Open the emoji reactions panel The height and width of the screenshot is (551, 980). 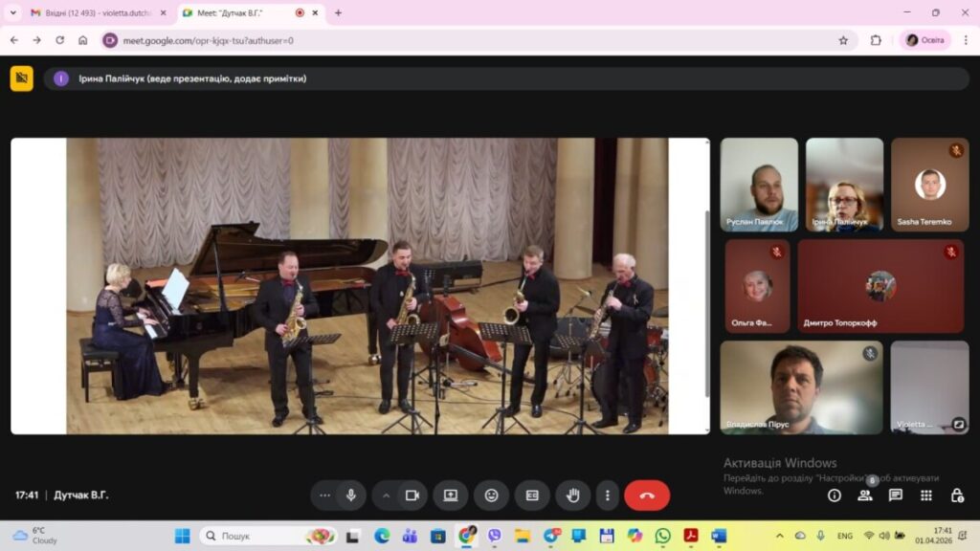(x=492, y=496)
